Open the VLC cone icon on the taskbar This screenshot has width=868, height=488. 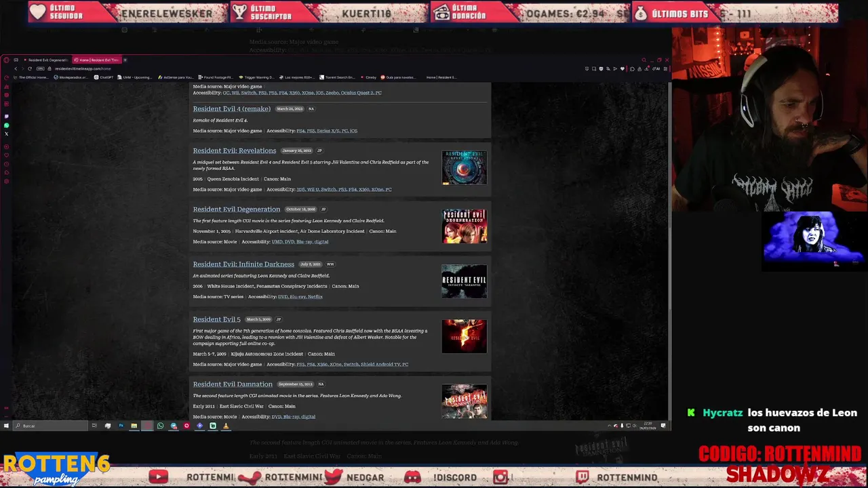click(226, 426)
